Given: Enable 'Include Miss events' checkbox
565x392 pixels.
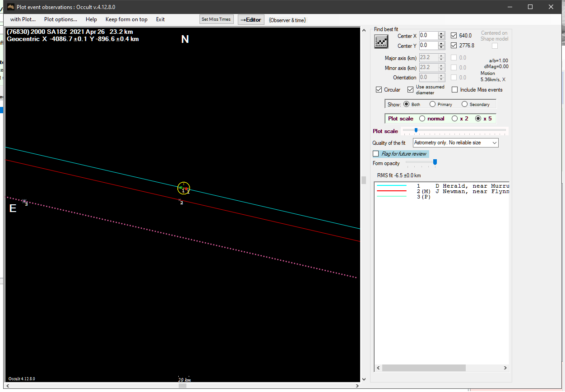Looking at the screenshot, I should [x=455, y=90].
